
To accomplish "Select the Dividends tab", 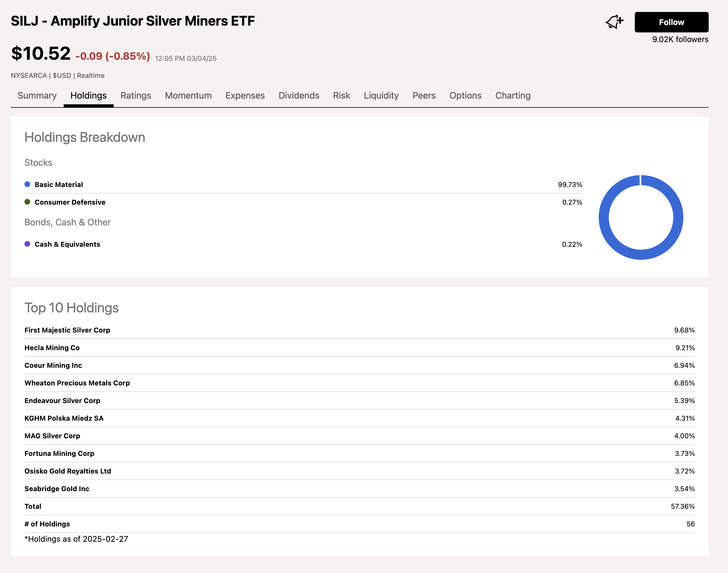I will click(298, 95).
